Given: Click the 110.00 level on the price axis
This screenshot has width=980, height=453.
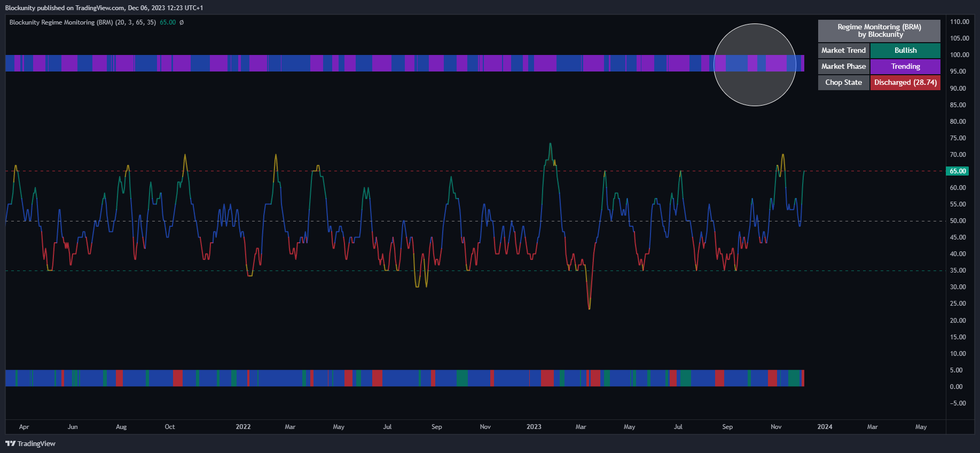Looking at the screenshot, I should 959,22.
